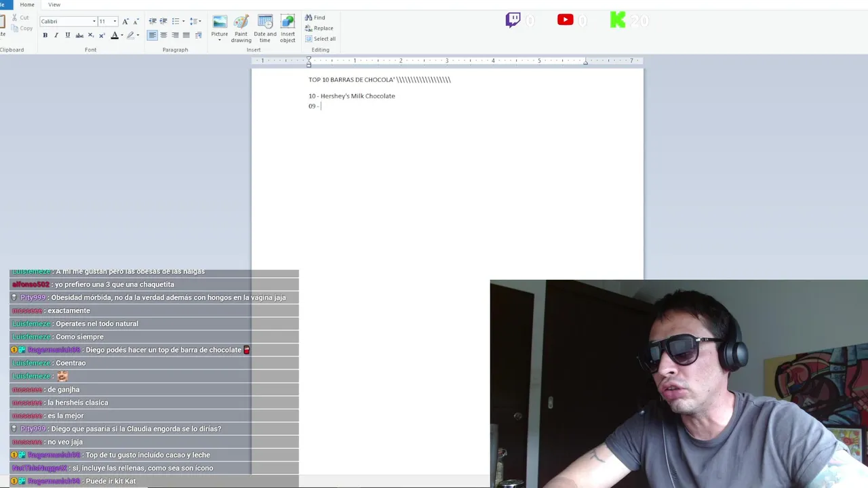Toggle bold formatting
The image size is (868, 488).
click(45, 35)
